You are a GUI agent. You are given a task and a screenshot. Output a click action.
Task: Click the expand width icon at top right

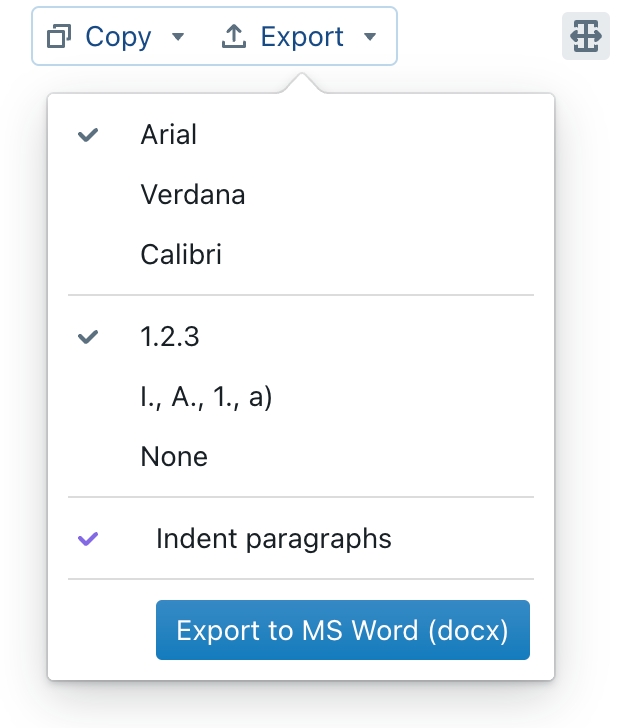pyautogui.click(x=585, y=36)
